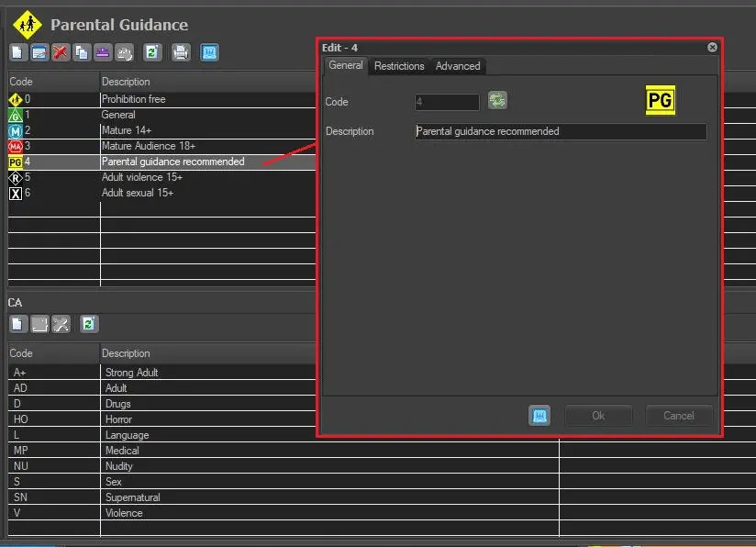This screenshot has width=756, height=547.
Task: Open the Advanced tab
Action: coord(458,66)
